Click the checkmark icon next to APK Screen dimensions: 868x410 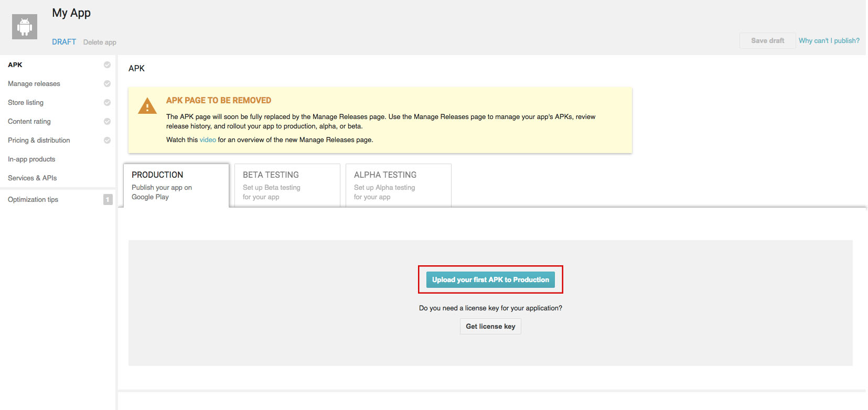[107, 65]
